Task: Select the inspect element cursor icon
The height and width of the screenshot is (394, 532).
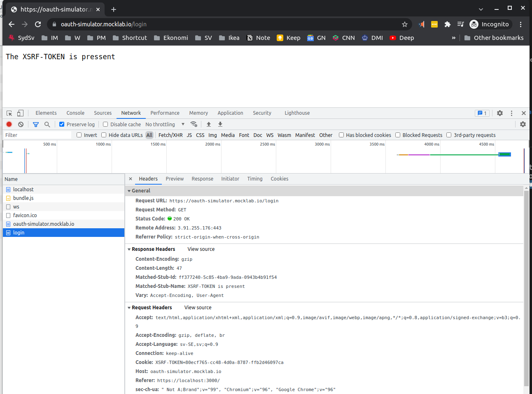Action: click(8, 113)
